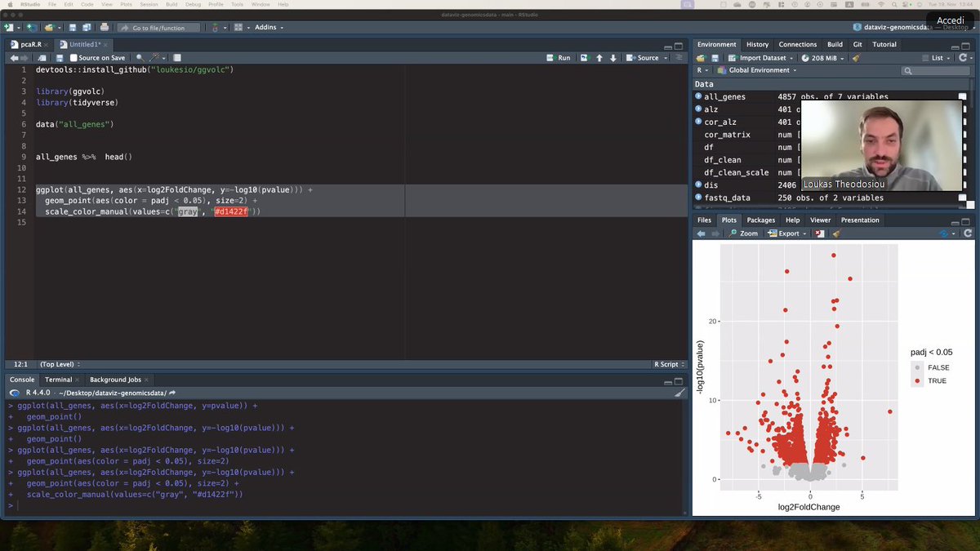Click the document outline icon in editor
This screenshot has height=551, width=980.
tap(679, 58)
